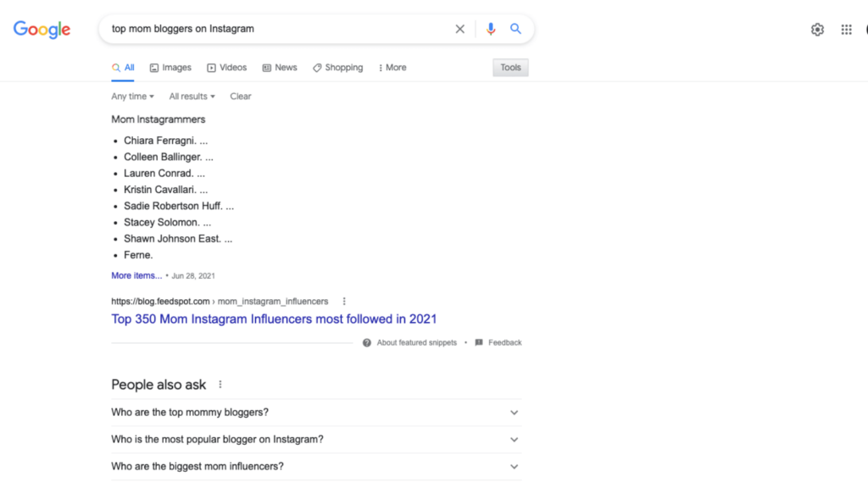Viewport: 868px width, 488px height.
Task: Switch to the Images tab
Action: click(170, 68)
